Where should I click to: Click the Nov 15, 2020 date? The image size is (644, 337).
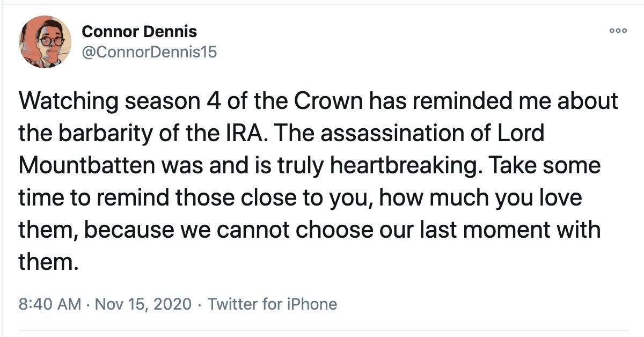point(143,304)
